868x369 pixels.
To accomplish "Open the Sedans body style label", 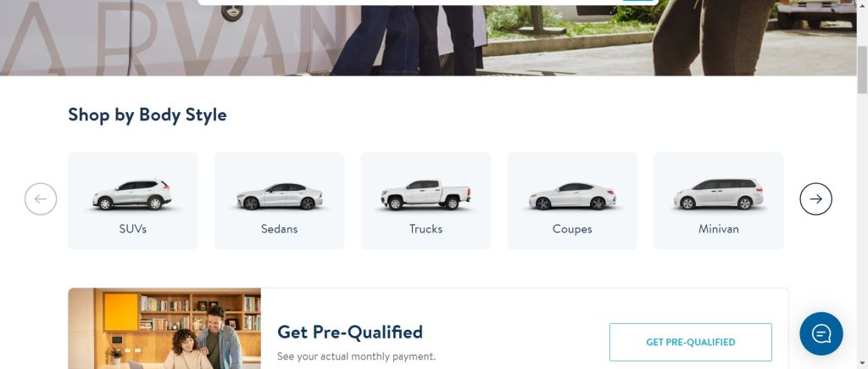I will coord(280,229).
